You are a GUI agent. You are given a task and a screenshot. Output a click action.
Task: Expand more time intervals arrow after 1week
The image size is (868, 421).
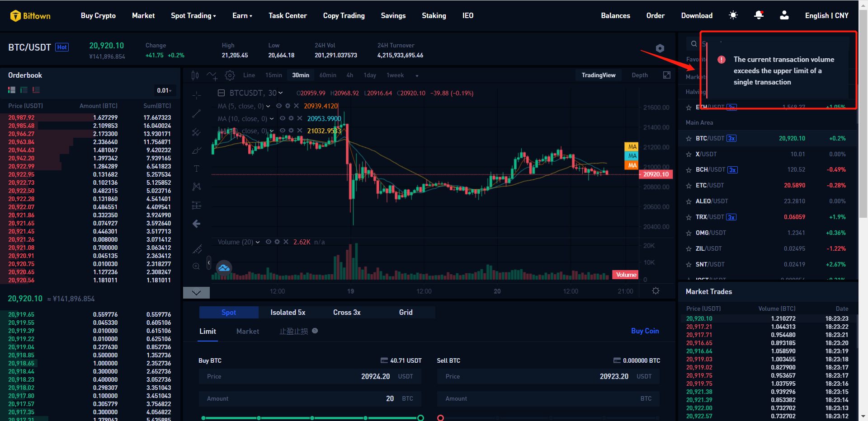417,75
